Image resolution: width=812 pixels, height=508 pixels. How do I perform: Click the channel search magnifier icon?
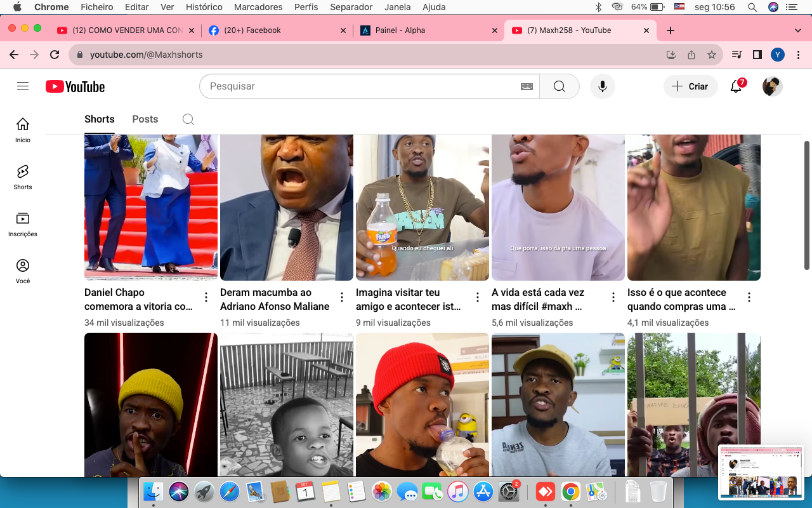coord(188,119)
